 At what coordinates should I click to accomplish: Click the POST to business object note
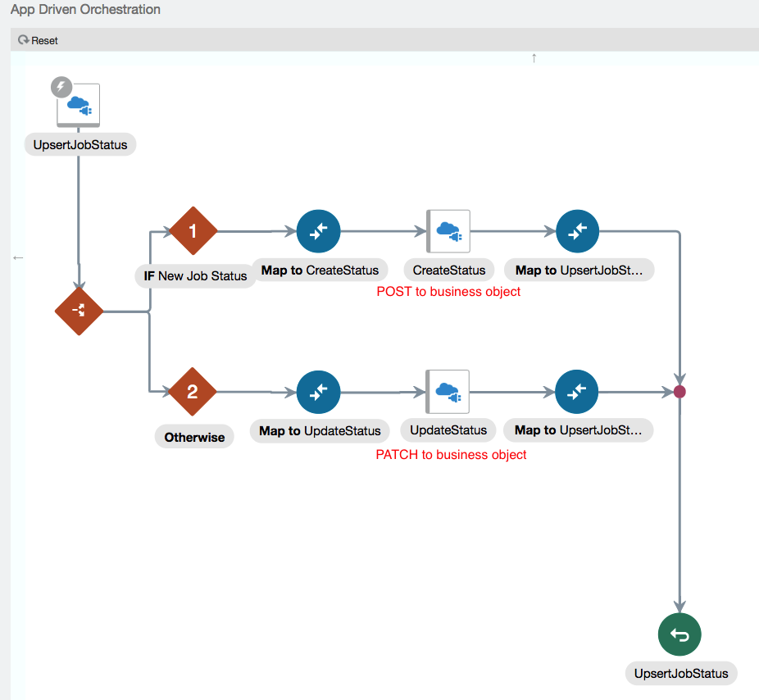448,292
